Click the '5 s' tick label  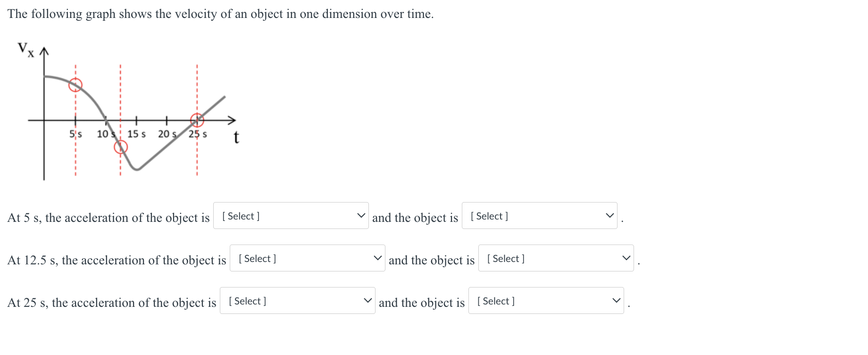pyautogui.click(x=75, y=134)
